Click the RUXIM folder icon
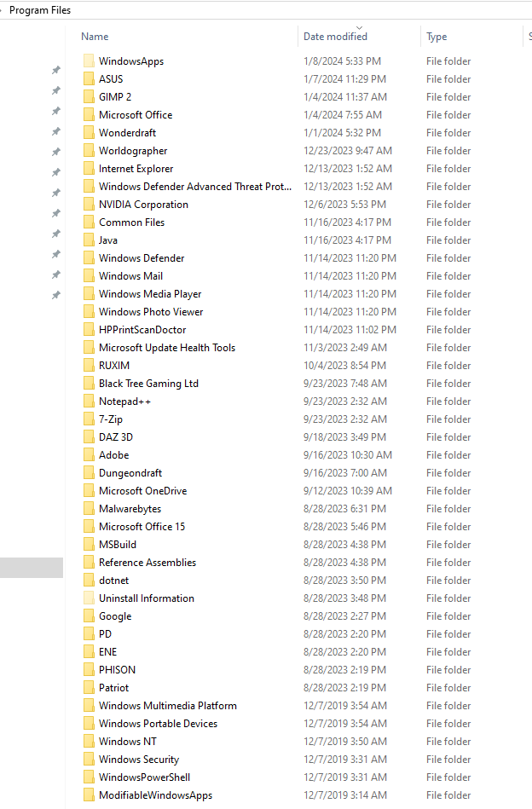 pyautogui.click(x=89, y=366)
